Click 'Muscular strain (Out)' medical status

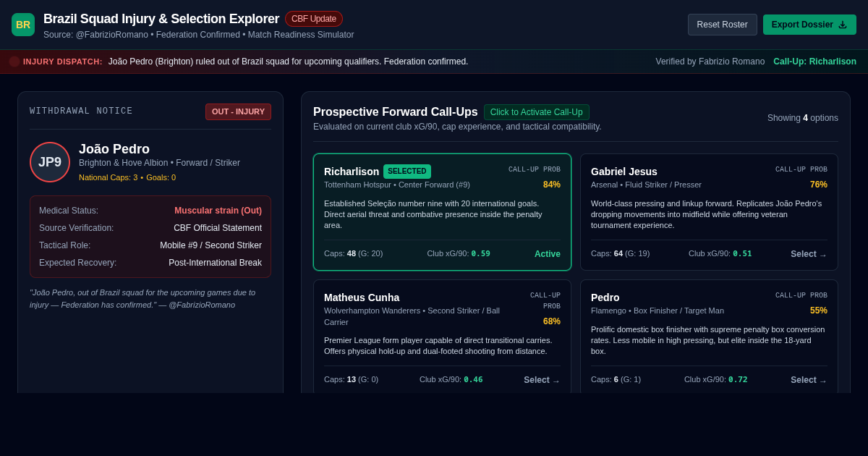click(x=218, y=211)
